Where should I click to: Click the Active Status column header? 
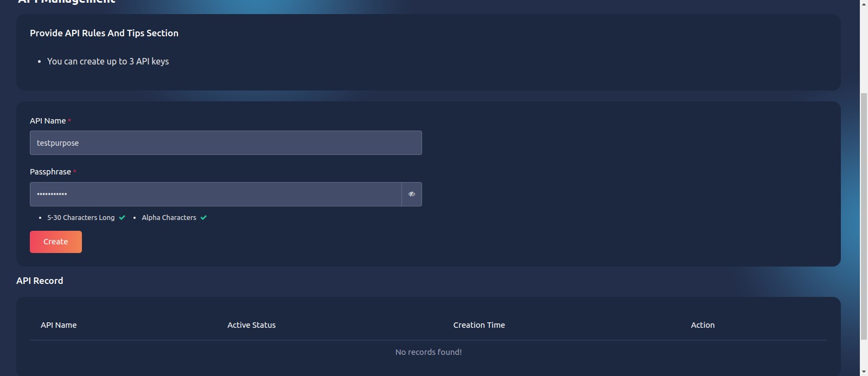(x=251, y=325)
